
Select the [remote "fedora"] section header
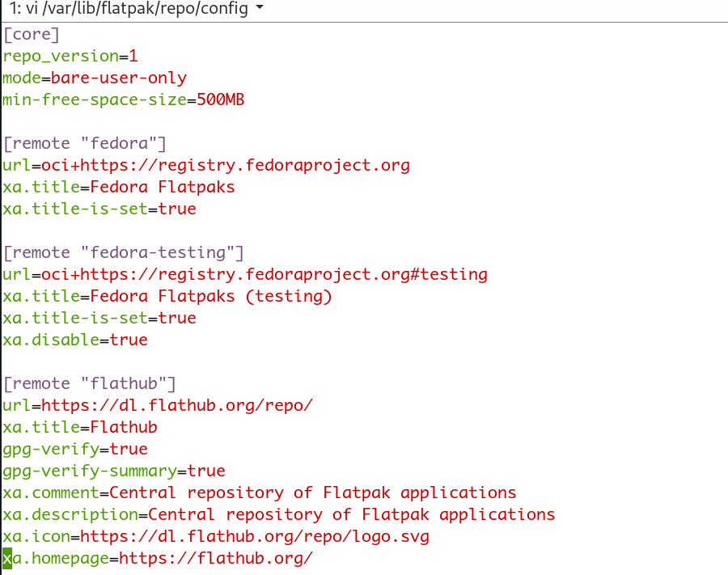pyautogui.click(x=84, y=143)
